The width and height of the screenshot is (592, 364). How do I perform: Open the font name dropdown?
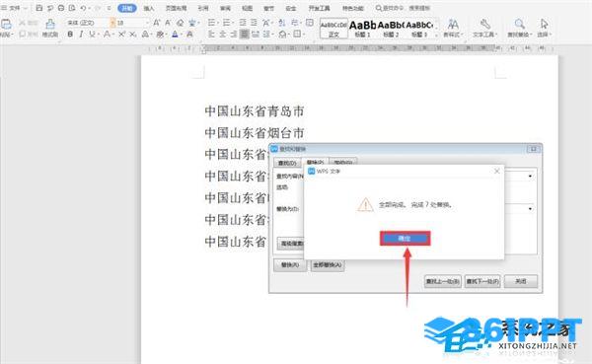(x=86, y=23)
